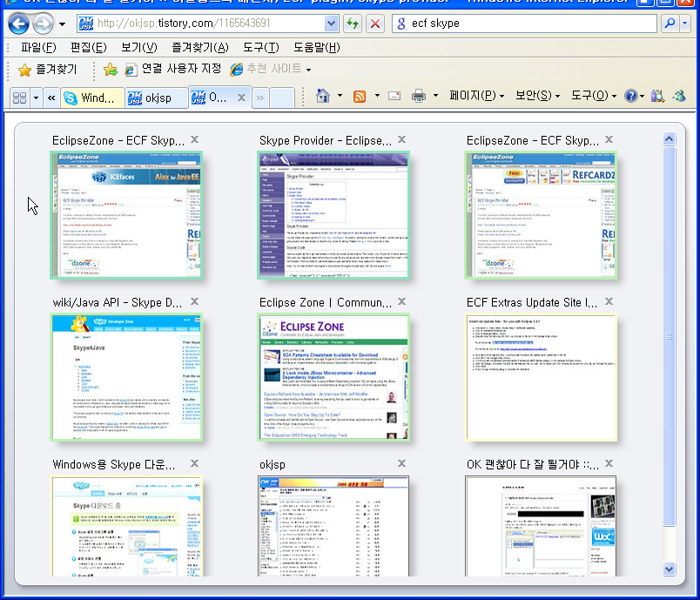The height and width of the screenshot is (600, 700).
Task: Close the ECF Extras Update Site thumbnail
Action: (x=609, y=302)
